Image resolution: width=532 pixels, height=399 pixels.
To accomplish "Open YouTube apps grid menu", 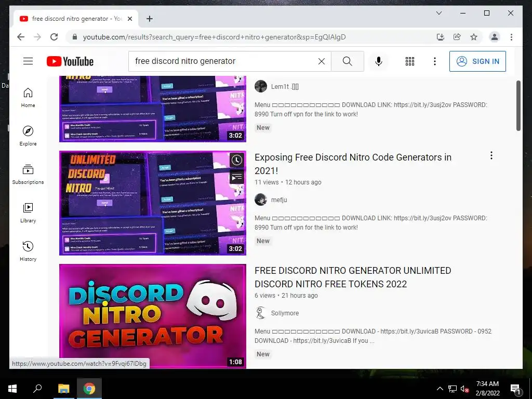I will [x=410, y=61].
